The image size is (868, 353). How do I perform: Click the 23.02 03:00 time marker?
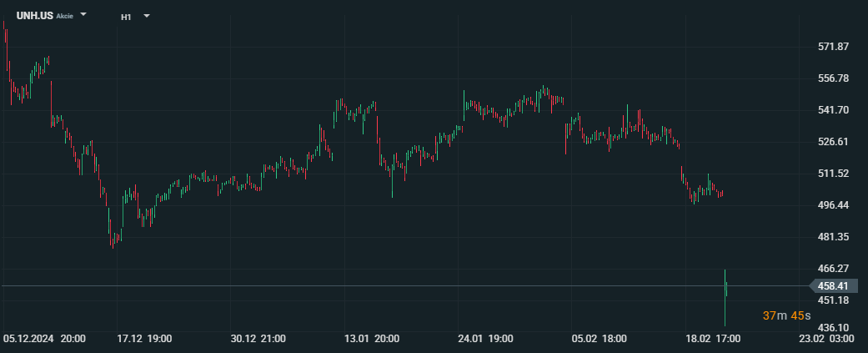(826, 339)
